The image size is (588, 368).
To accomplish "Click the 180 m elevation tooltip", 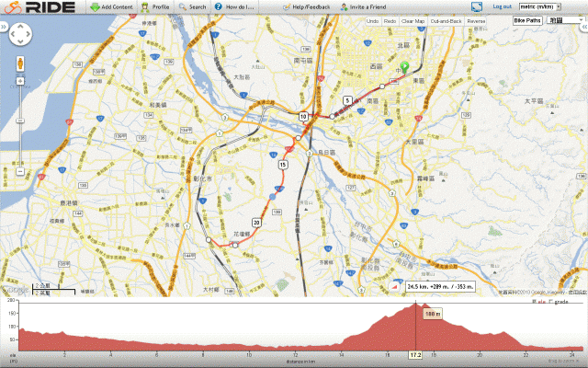I will click(433, 314).
